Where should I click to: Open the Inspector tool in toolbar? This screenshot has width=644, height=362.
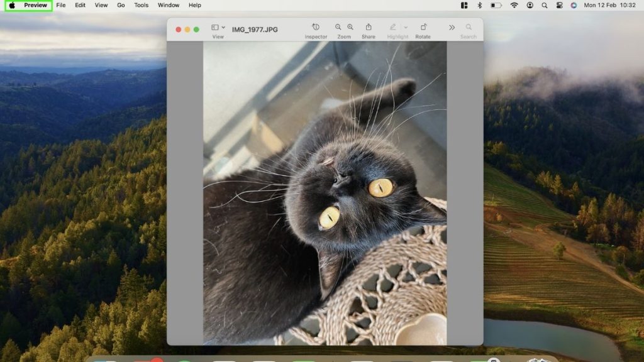coord(316,27)
